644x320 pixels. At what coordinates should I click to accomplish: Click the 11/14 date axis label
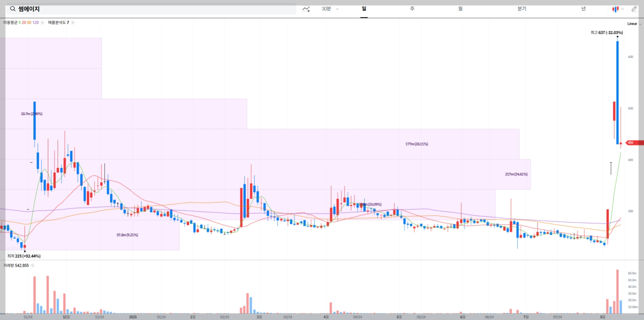click(x=28, y=317)
